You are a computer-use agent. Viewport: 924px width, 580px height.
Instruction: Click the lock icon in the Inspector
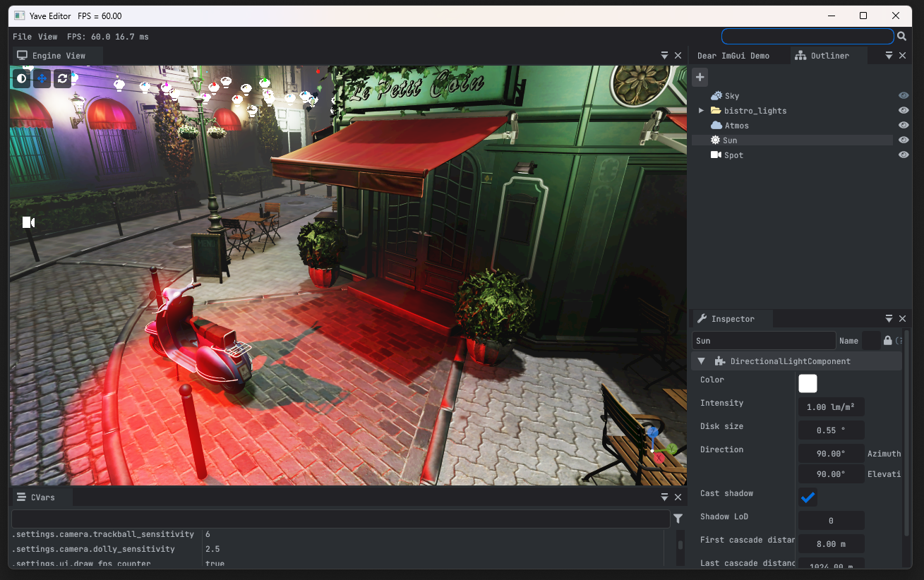(887, 341)
